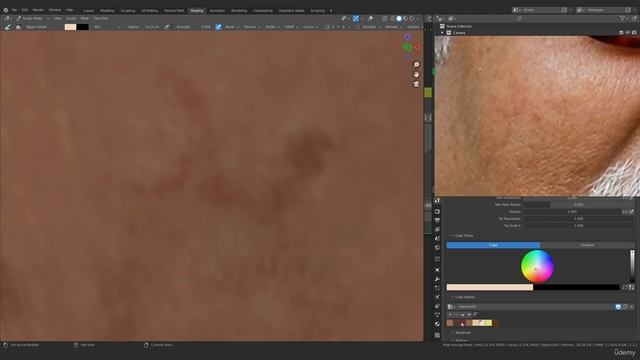Open the Cursor settings dropdown

(x=310, y=27)
